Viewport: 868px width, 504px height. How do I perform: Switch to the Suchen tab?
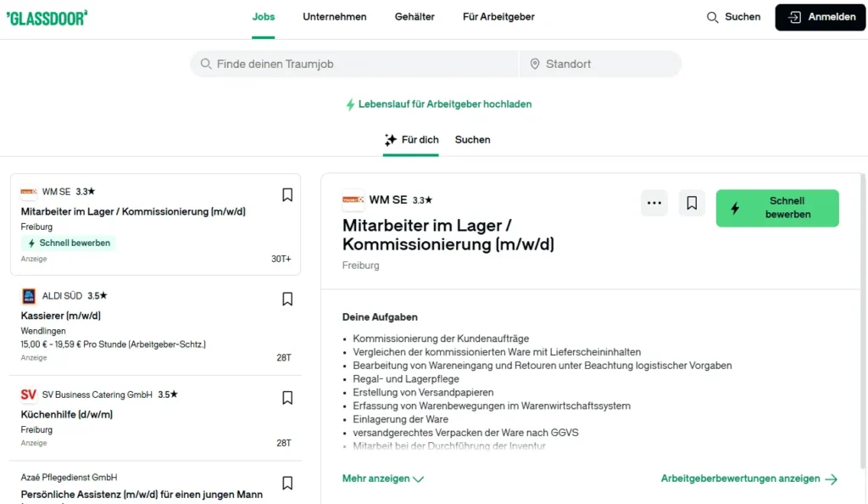472,140
